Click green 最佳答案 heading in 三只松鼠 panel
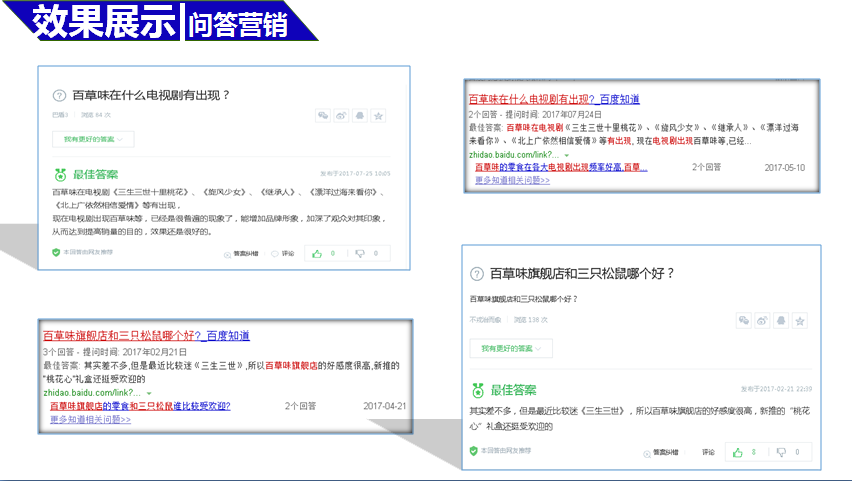The width and height of the screenshot is (852, 481). (513, 390)
